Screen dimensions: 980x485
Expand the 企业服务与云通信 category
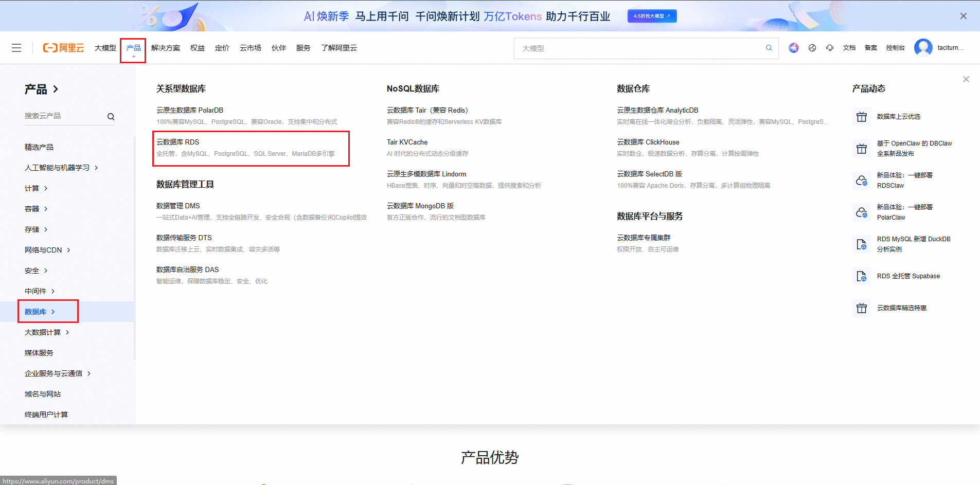(x=57, y=373)
